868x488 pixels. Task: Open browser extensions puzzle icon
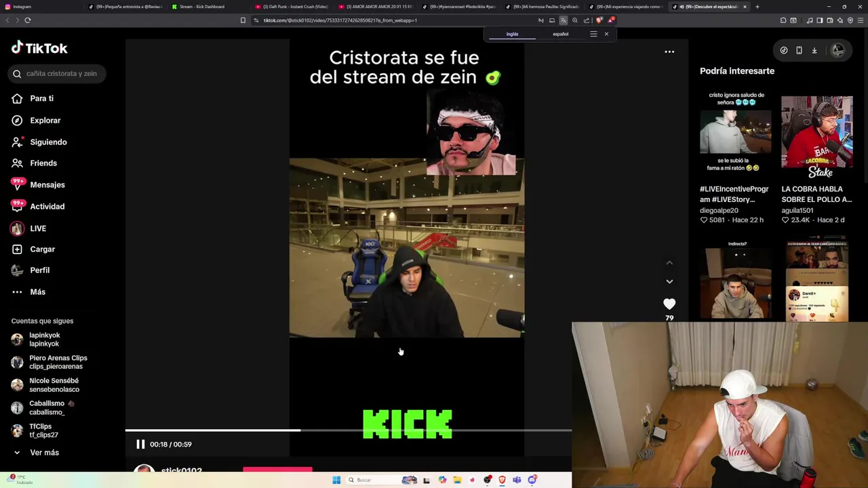(x=783, y=20)
